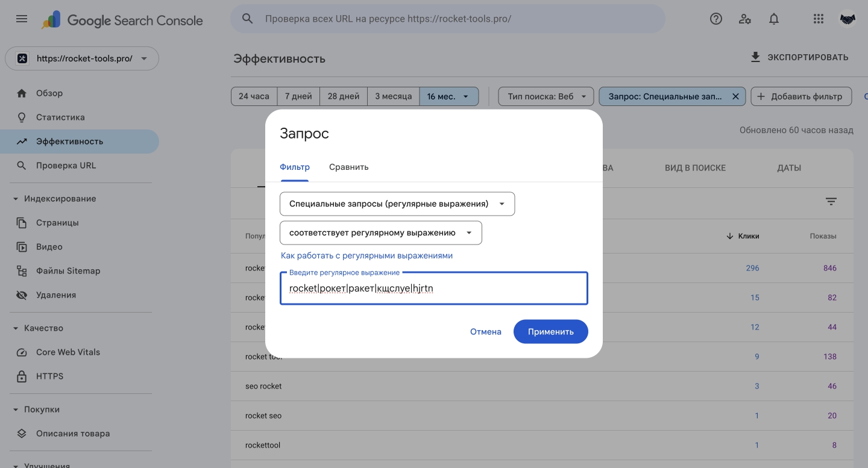The width and height of the screenshot is (868, 468).
Task: Click the URL inspection search field
Action: [x=448, y=19]
